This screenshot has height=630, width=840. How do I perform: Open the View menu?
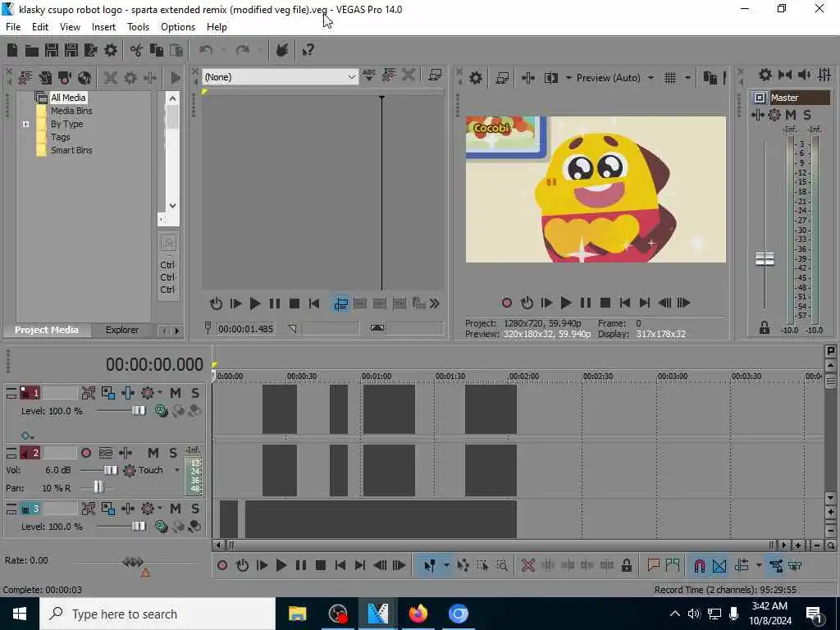pyautogui.click(x=70, y=27)
